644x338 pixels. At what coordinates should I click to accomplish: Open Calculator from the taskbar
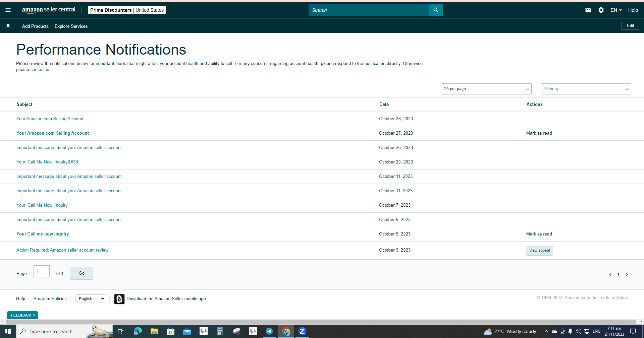[220, 331]
